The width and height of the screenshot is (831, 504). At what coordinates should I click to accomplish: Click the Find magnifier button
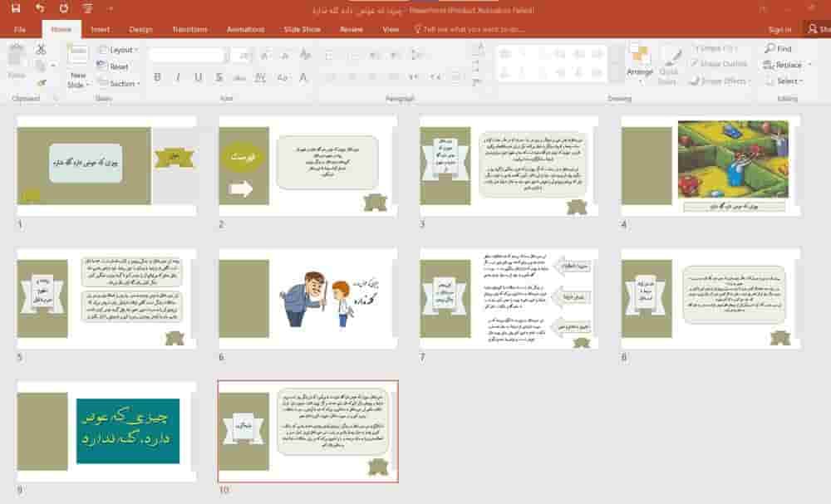point(778,49)
